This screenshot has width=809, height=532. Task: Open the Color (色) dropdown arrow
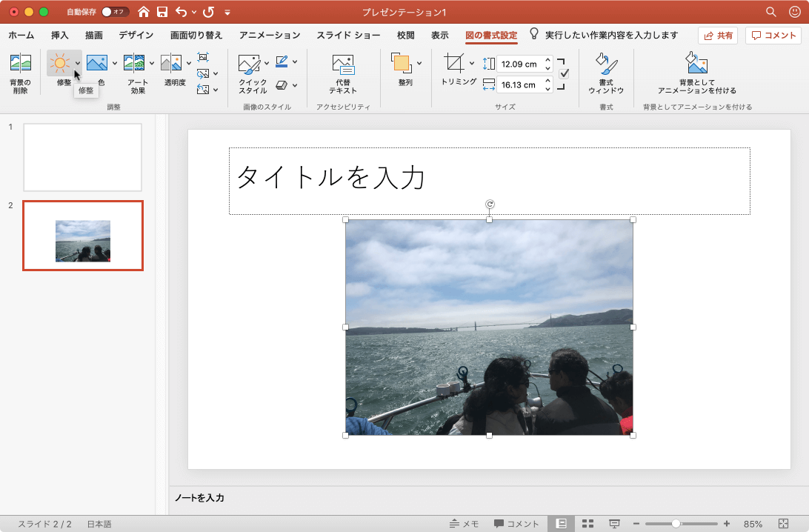pyautogui.click(x=115, y=63)
